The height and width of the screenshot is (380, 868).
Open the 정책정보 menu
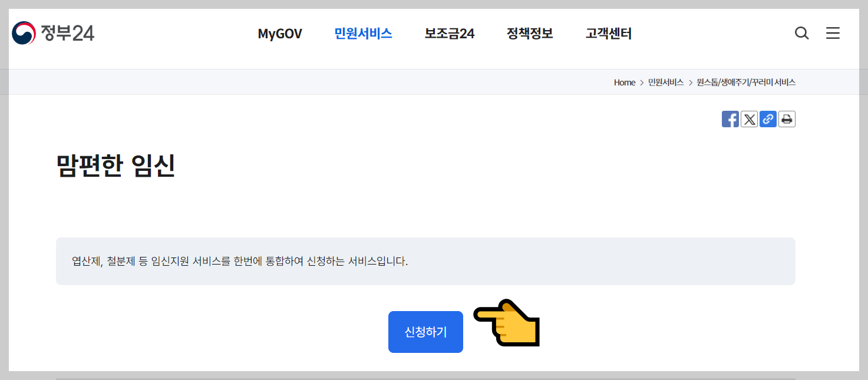click(529, 34)
